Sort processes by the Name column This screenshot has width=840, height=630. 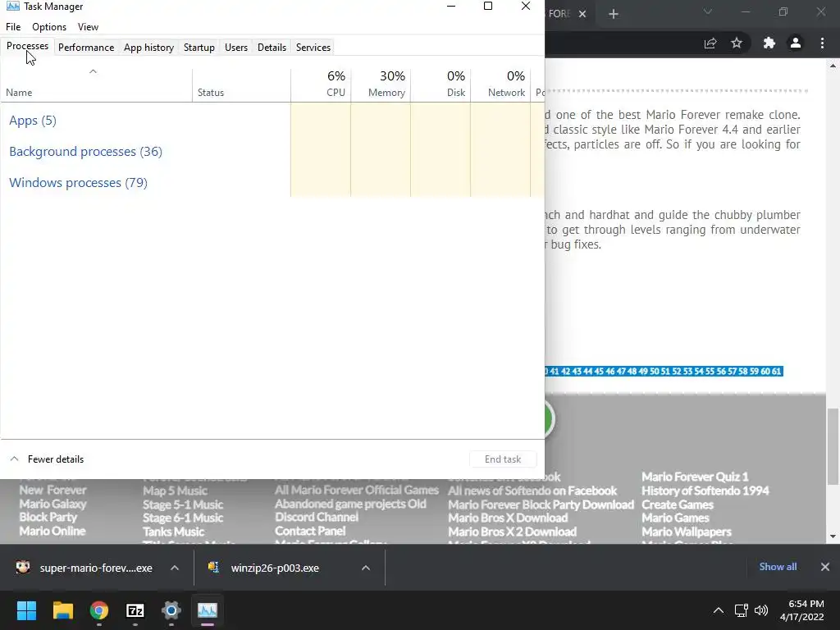tap(97, 85)
